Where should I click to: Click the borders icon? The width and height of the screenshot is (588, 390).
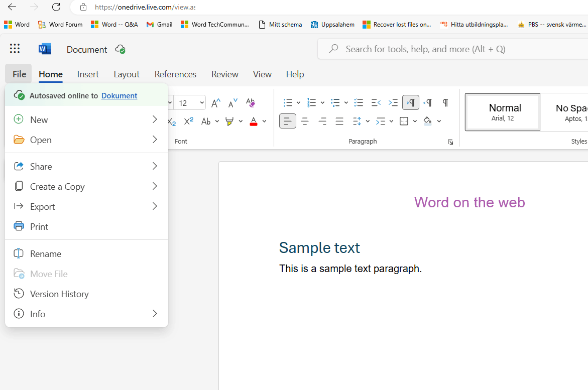click(x=404, y=121)
